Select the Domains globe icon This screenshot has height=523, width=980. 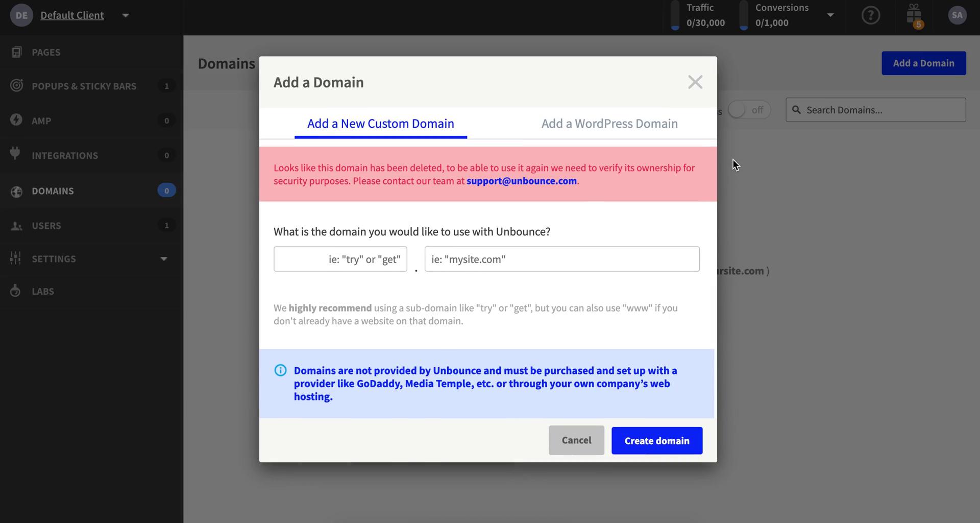click(17, 191)
